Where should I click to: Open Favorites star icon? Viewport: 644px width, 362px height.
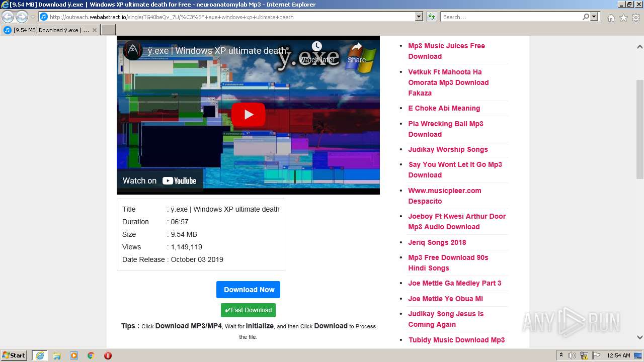623,18
